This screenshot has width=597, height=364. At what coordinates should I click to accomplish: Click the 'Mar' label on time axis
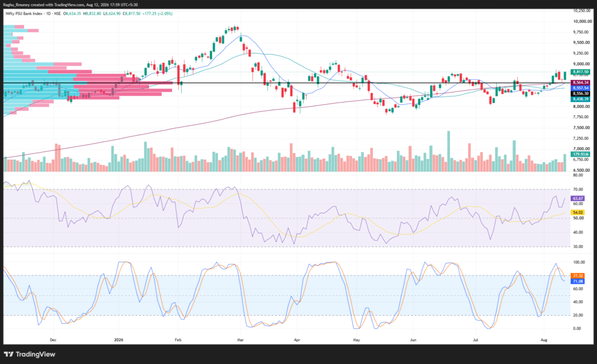240,340
